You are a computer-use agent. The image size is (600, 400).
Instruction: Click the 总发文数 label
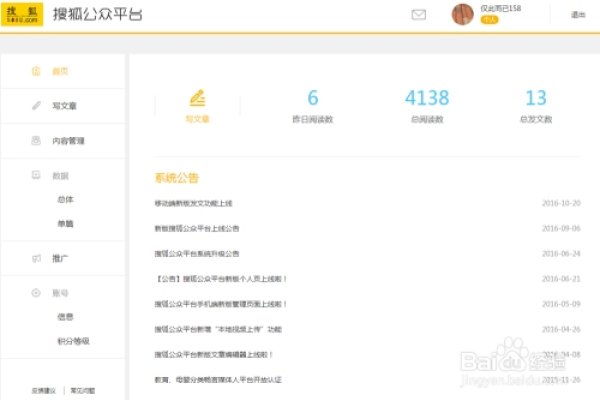[536, 119]
